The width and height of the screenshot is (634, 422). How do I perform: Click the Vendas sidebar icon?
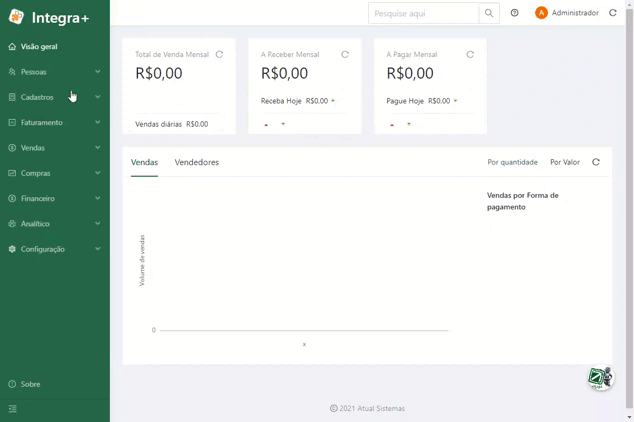click(12, 148)
